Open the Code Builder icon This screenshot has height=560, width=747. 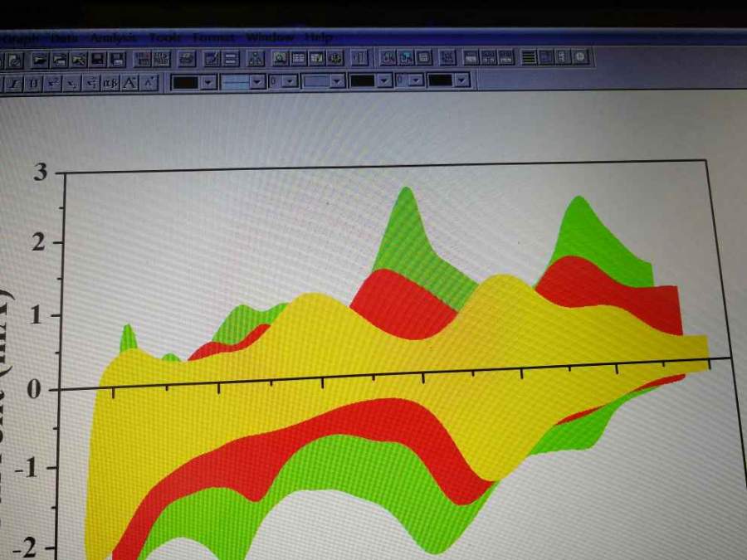(x=335, y=59)
